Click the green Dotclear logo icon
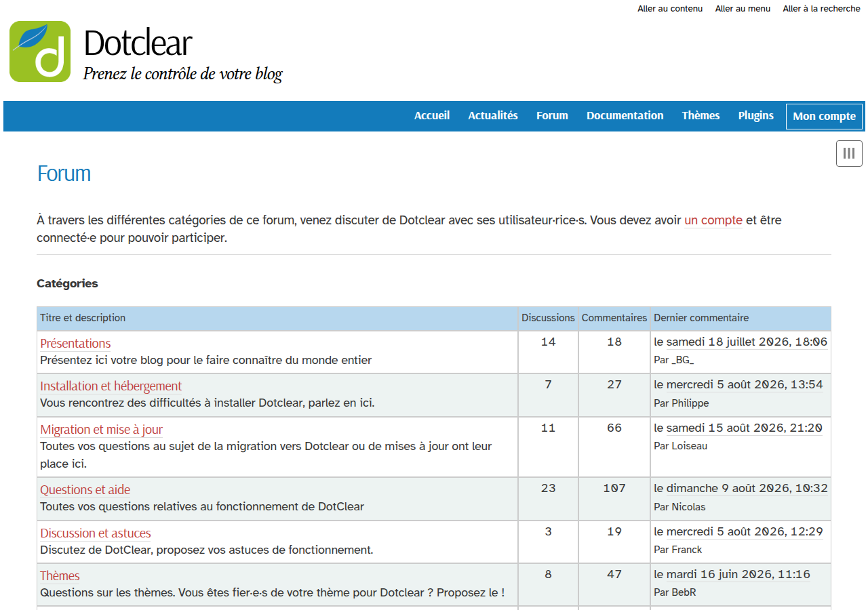The height and width of the screenshot is (610, 868). click(x=40, y=52)
